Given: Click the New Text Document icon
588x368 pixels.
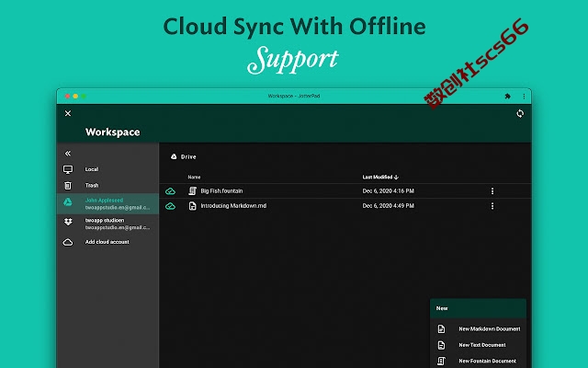Looking at the screenshot, I should click(x=441, y=345).
